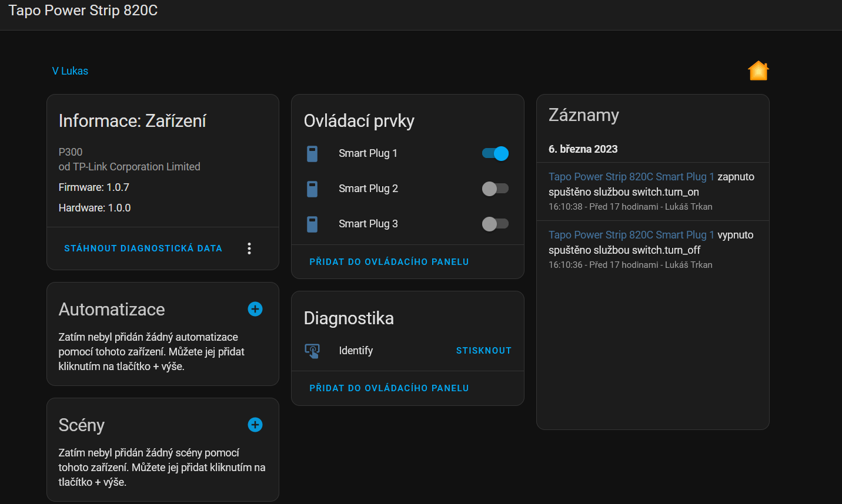Toggle on Smart Plug 3
This screenshot has width=842, height=504.
[495, 224]
